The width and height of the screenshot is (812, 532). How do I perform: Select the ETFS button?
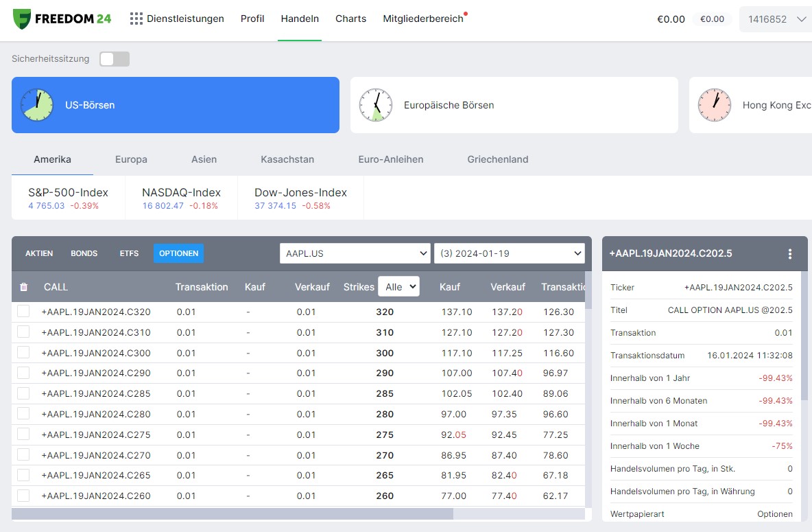click(x=129, y=253)
